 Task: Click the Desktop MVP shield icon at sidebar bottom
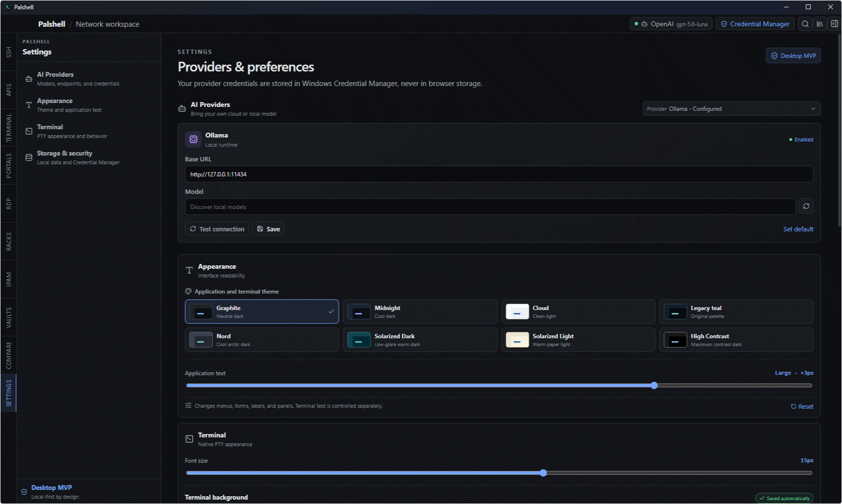(24, 492)
